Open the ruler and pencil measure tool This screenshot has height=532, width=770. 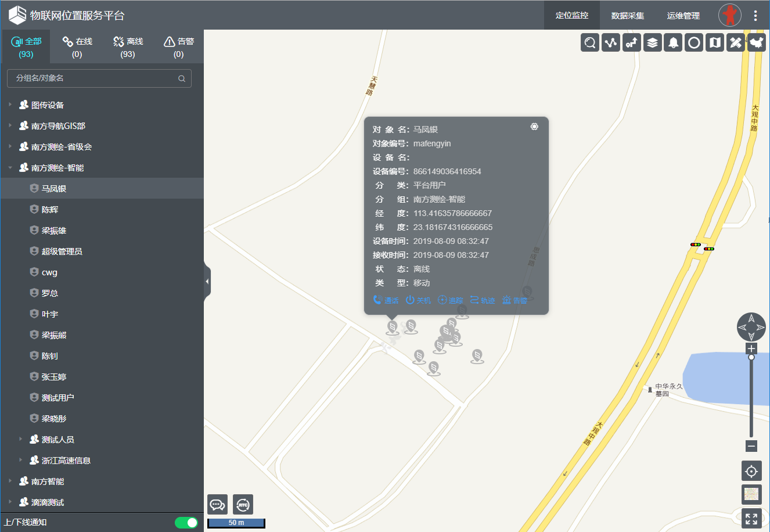(736, 42)
